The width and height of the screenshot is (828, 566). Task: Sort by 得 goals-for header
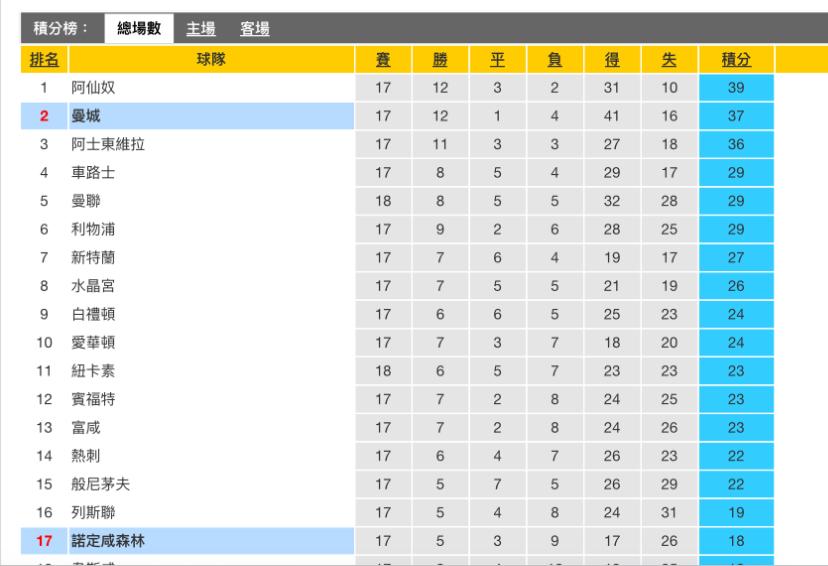[x=612, y=61]
